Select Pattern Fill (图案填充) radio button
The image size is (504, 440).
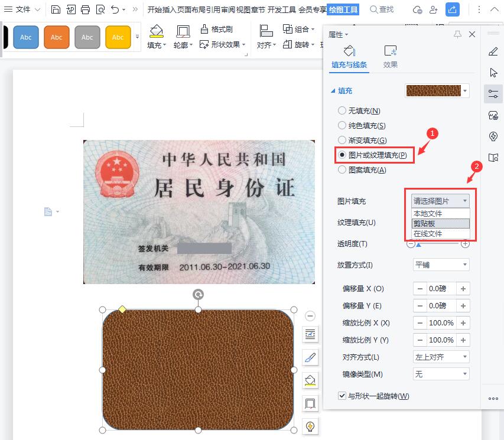[x=342, y=170]
